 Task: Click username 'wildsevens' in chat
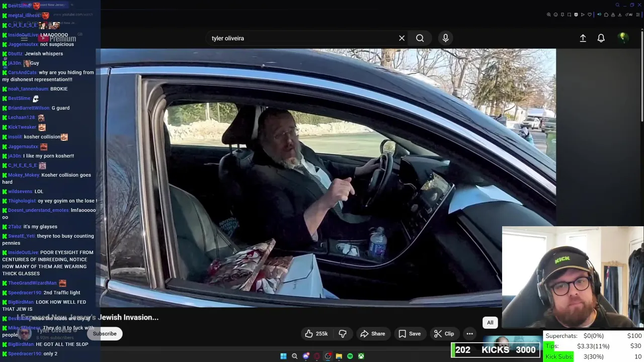(20, 192)
